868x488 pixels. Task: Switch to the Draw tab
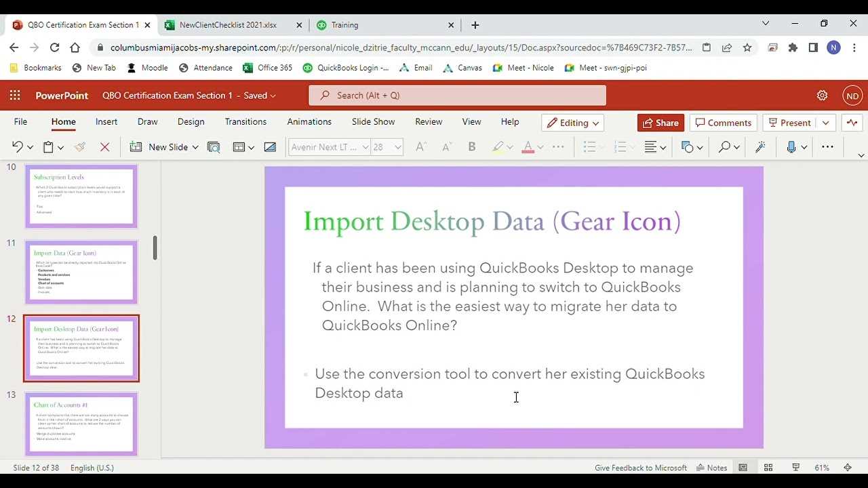coord(147,122)
